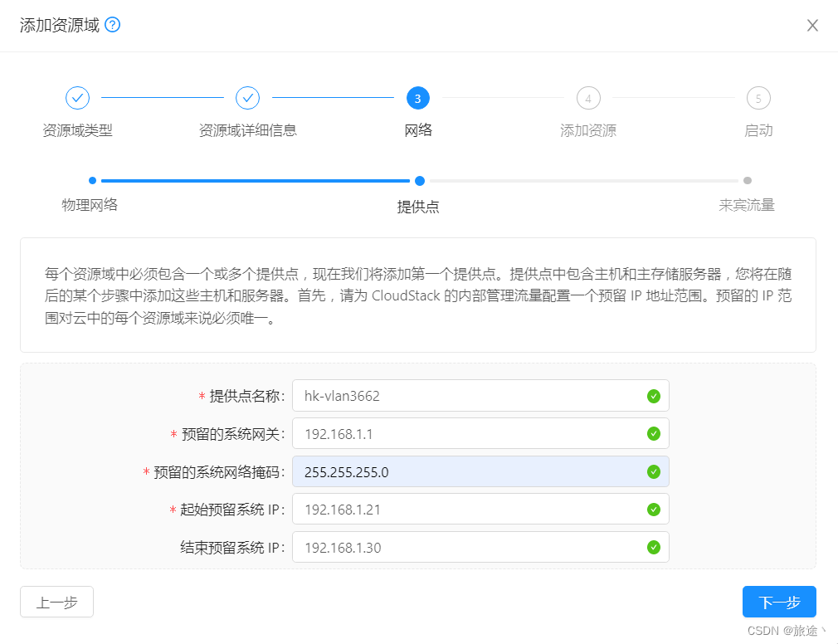The image size is (838, 644).
Task: Click the 提供点 sub-step label
Action: [419, 205]
